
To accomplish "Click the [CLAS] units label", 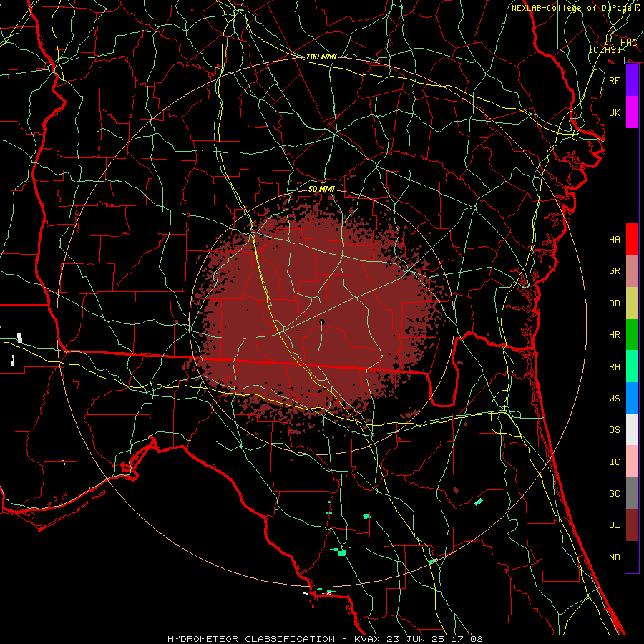I will coord(605,49).
